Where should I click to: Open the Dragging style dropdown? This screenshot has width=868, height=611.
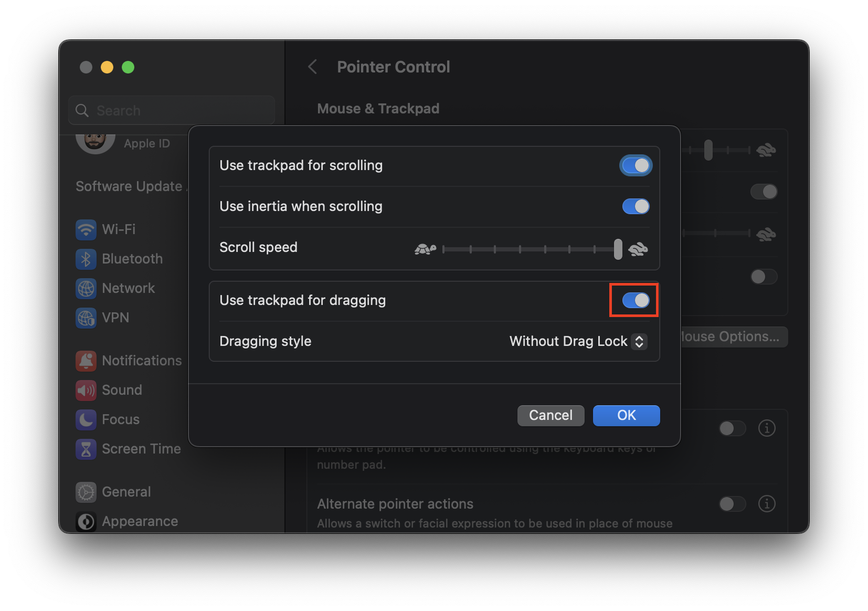click(x=578, y=341)
